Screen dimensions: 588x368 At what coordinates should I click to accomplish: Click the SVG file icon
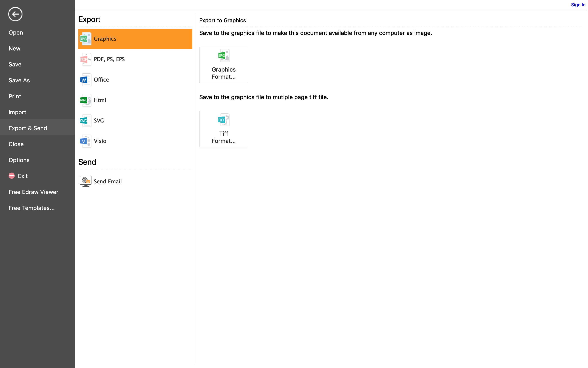[x=86, y=121]
